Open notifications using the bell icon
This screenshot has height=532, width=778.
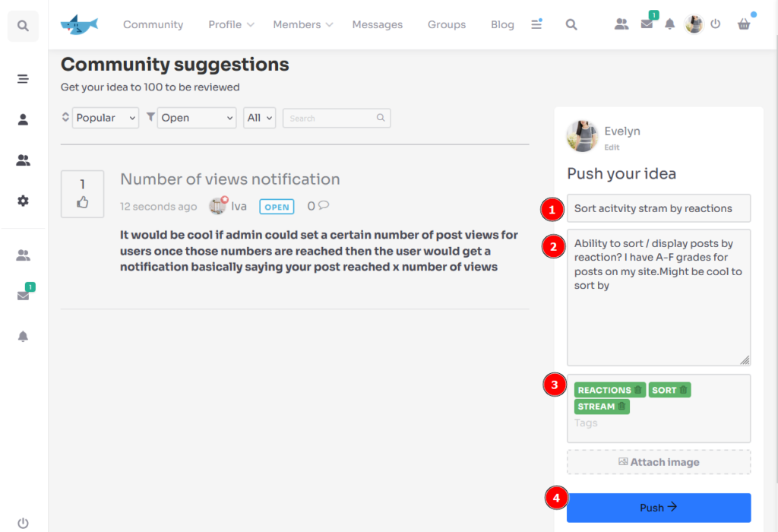coord(669,24)
